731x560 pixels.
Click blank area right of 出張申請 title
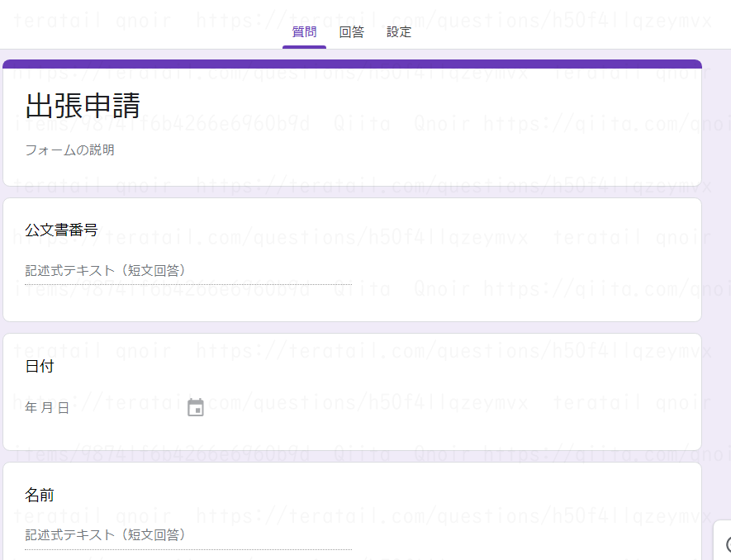[x=413, y=106]
